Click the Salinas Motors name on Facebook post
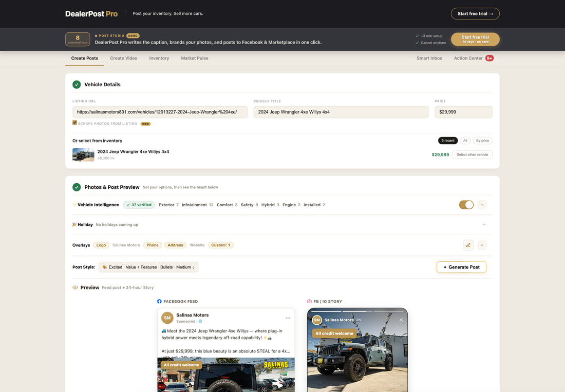This screenshot has width=565, height=392. coord(193,315)
